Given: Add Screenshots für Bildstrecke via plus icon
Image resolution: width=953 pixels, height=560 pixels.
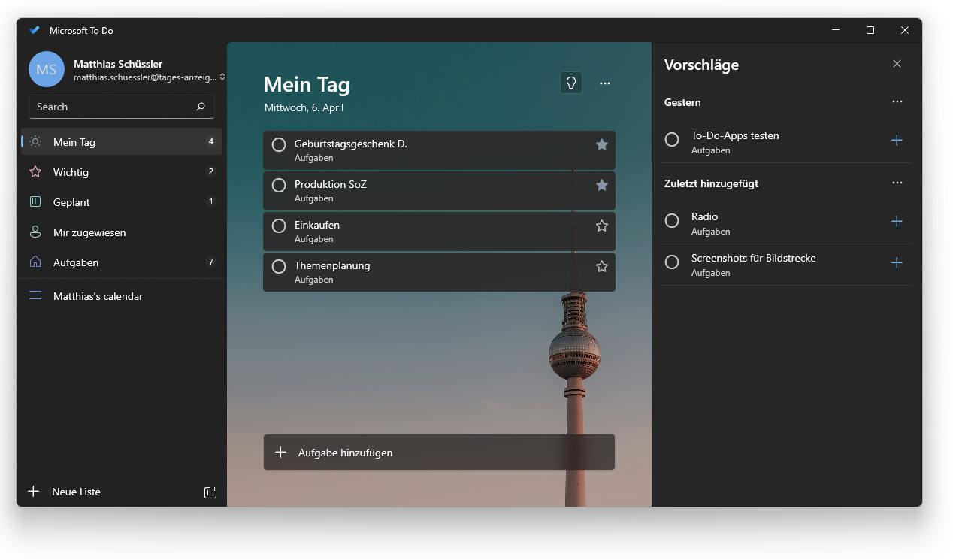Looking at the screenshot, I should pyautogui.click(x=896, y=263).
